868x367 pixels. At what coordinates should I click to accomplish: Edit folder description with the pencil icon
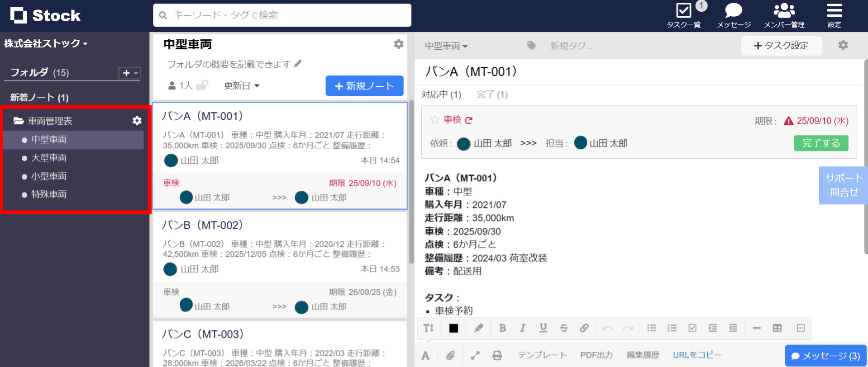pos(298,64)
